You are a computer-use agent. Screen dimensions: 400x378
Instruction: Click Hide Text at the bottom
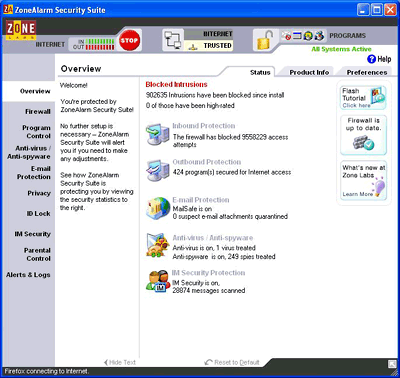(x=120, y=362)
